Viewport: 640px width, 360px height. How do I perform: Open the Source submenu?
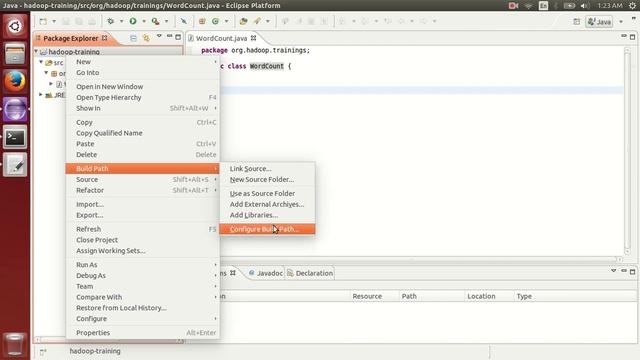[142, 179]
